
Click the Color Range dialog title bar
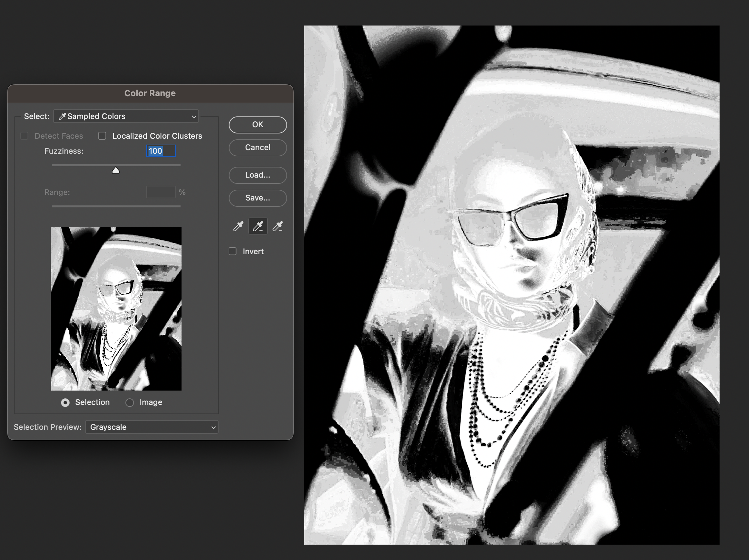pos(150,94)
